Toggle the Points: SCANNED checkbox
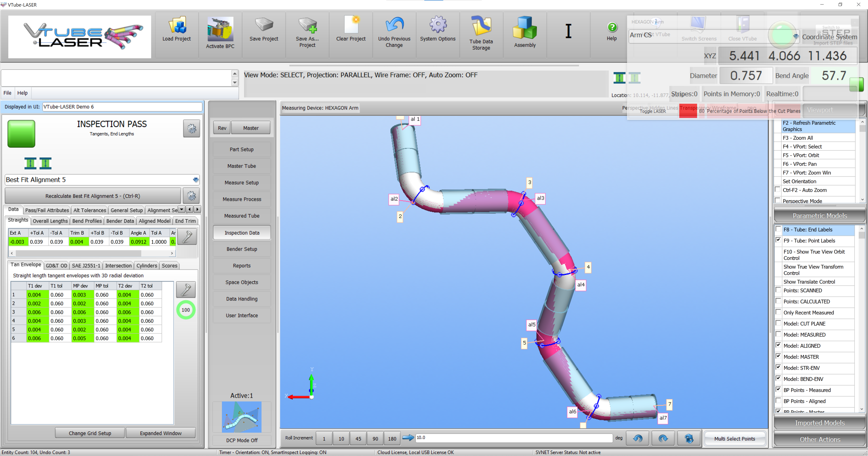868x456 pixels. coord(778,290)
